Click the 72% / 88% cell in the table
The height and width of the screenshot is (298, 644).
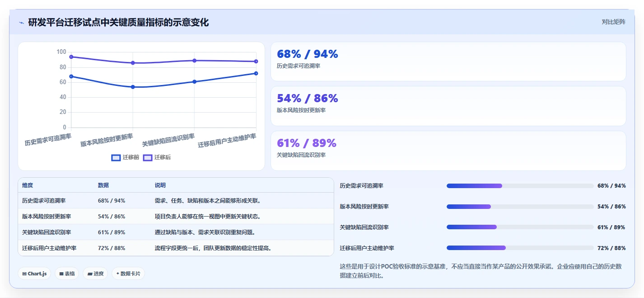(112, 248)
